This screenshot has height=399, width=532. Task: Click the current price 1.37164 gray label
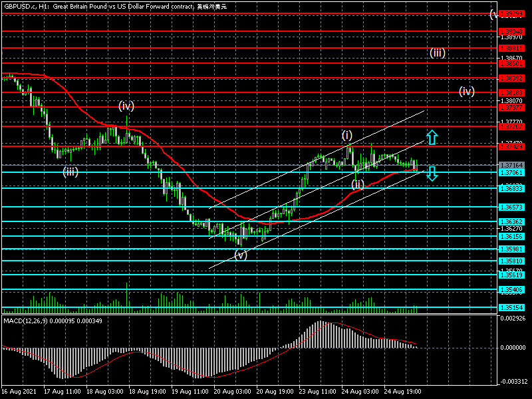click(511, 165)
